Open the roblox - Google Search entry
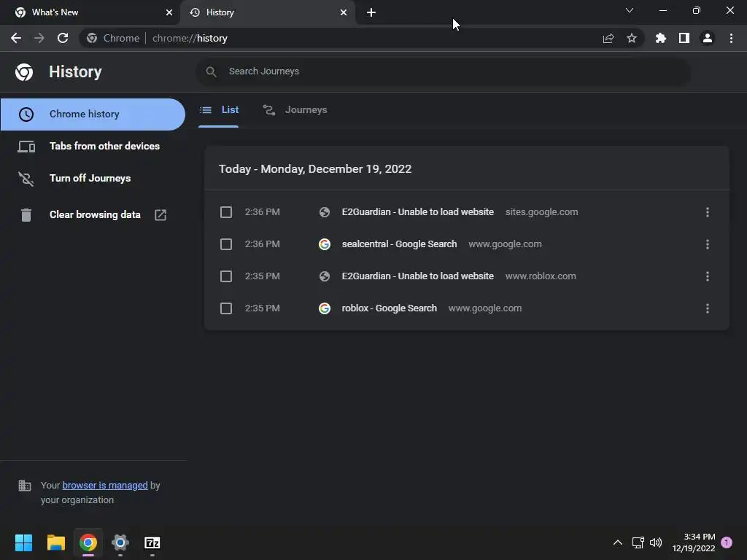This screenshot has width=747, height=560. pos(390,308)
